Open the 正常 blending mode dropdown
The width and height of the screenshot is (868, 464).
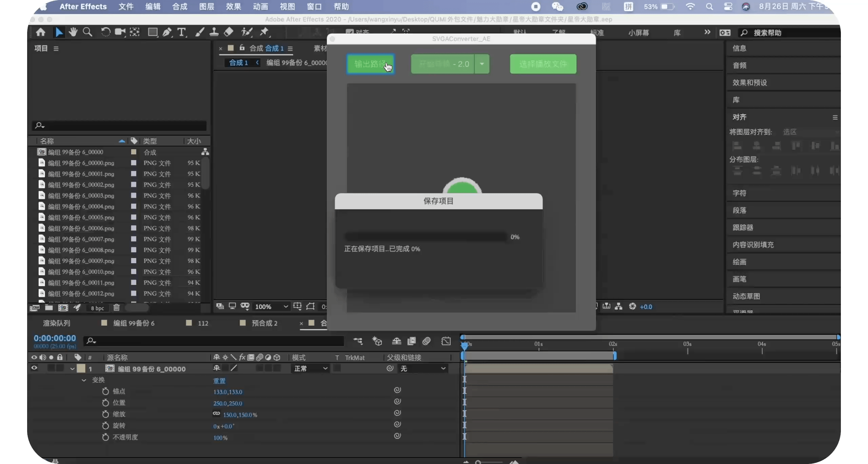pos(310,368)
